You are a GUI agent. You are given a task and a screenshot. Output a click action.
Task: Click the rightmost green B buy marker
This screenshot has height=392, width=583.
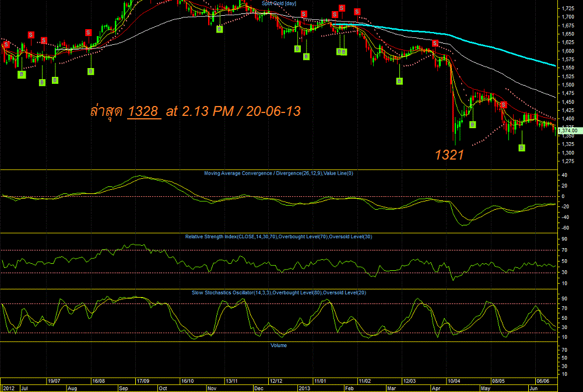click(522, 148)
